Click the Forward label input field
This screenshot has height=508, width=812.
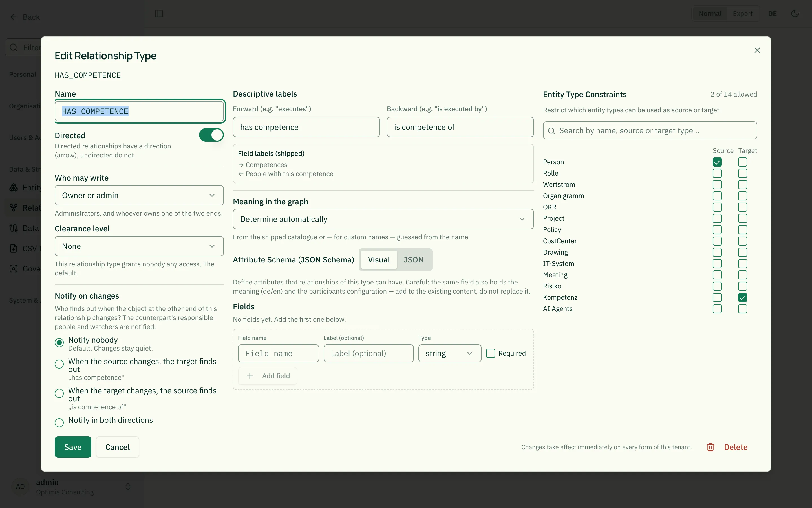[306, 127]
